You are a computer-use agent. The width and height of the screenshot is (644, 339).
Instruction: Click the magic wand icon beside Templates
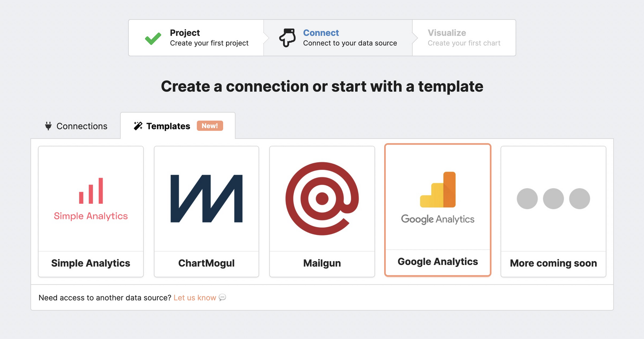[x=138, y=126]
